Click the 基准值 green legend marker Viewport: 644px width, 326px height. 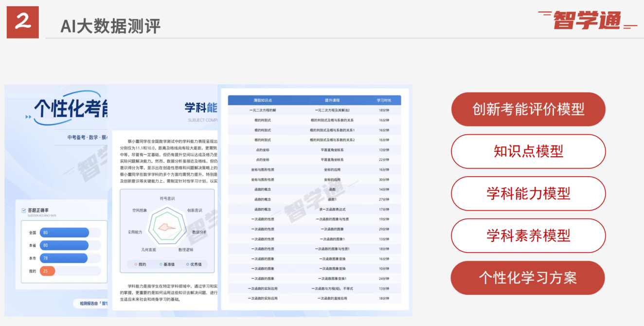[161, 264]
